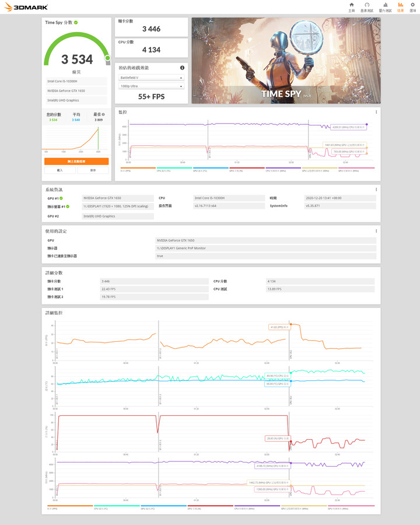
Task: Click the NVIDIA GeForce GTX 1650 field under gauge
Action: coord(76,91)
